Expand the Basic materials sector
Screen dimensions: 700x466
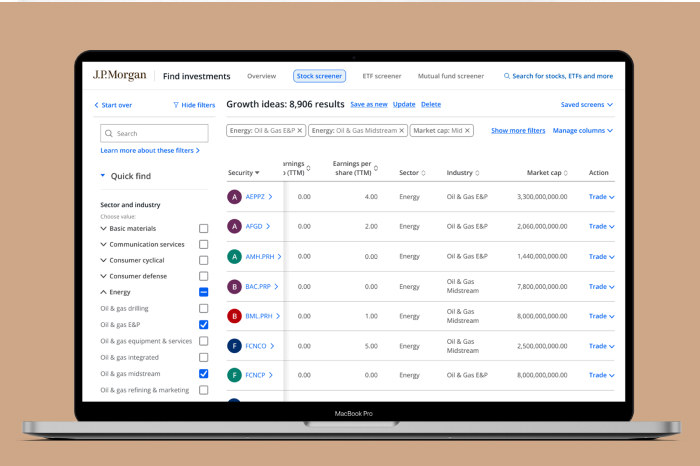click(104, 229)
